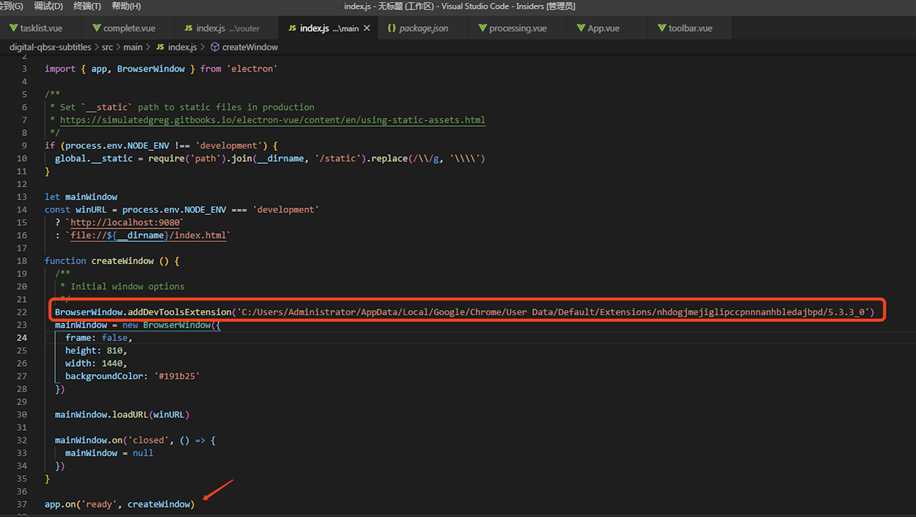Screen dimensions: 916x517
Task: Click the createWindow function definition name
Action: (x=123, y=261)
